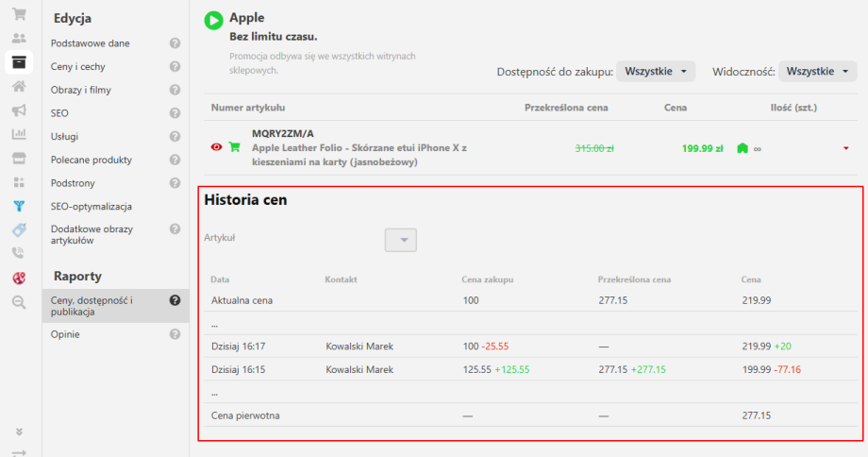Open Polecane produkty menu item
The image size is (868, 457).
click(x=92, y=160)
